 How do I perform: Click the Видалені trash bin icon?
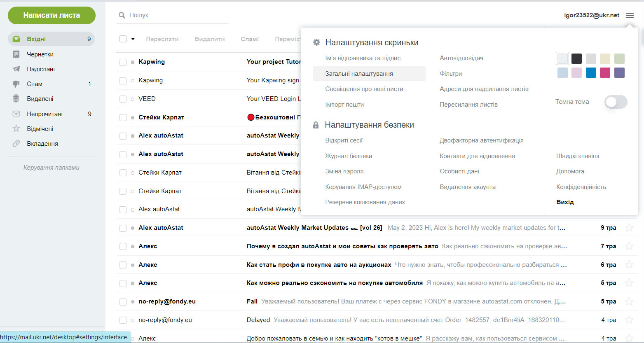16,99
